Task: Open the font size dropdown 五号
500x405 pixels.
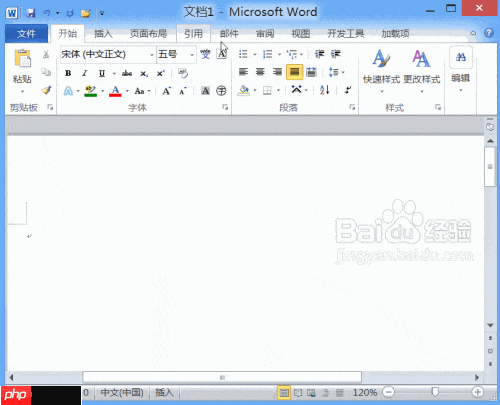Action: pos(192,55)
